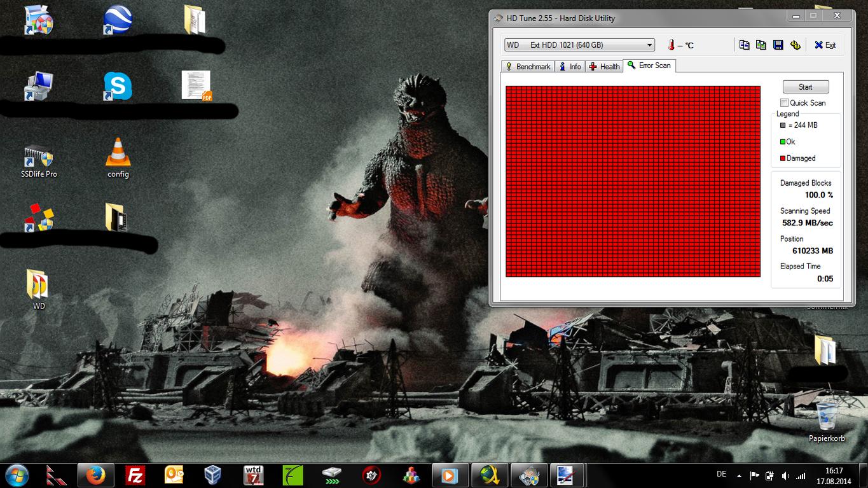Launch Firefox from the taskbar

click(95, 475)
